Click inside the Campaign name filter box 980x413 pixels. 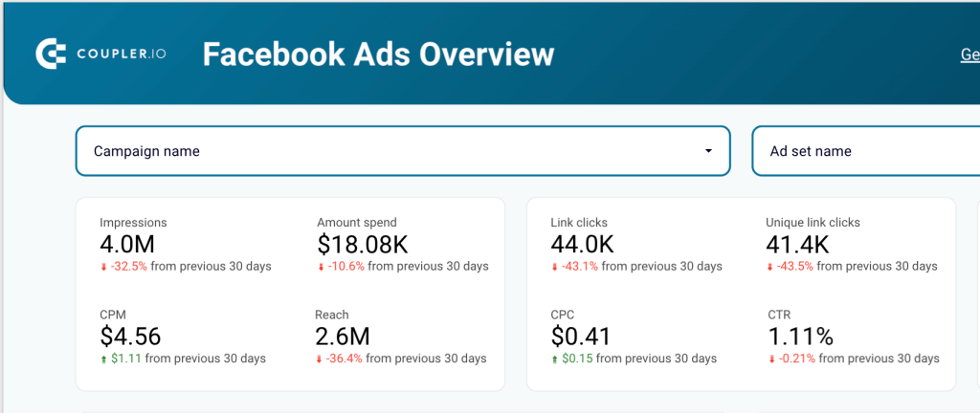[403, 151]
